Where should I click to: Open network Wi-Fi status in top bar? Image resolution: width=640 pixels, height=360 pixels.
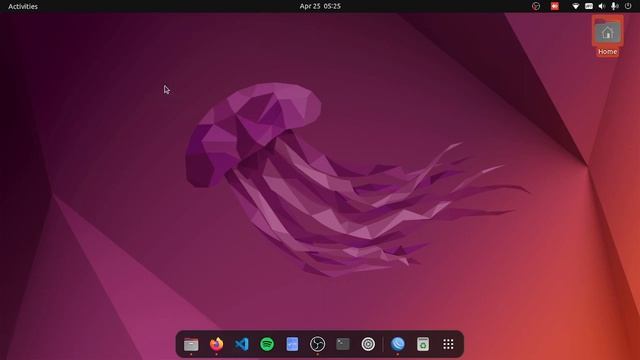pyautogui.click(x=576, y=6)
